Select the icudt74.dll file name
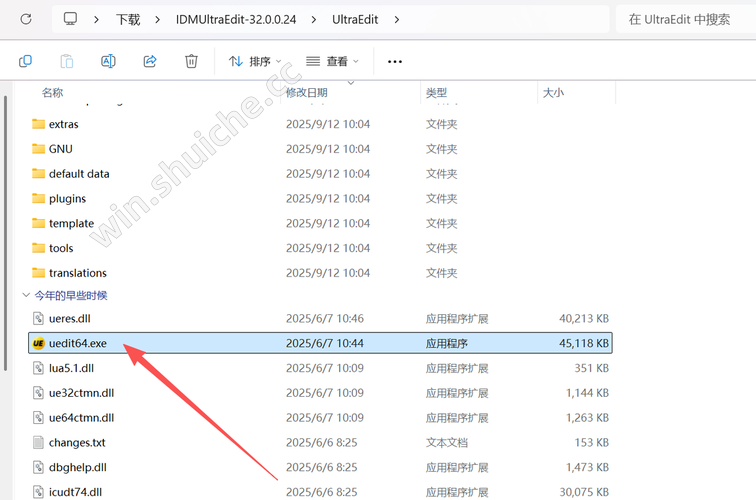This screenshot has width=756, height=500. [x=75, y=492]
